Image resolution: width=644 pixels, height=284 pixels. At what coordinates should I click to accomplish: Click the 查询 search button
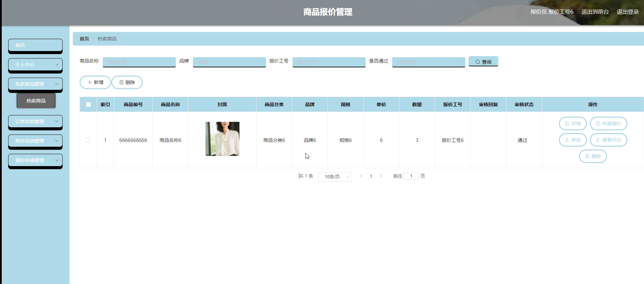tap(483, 61)
